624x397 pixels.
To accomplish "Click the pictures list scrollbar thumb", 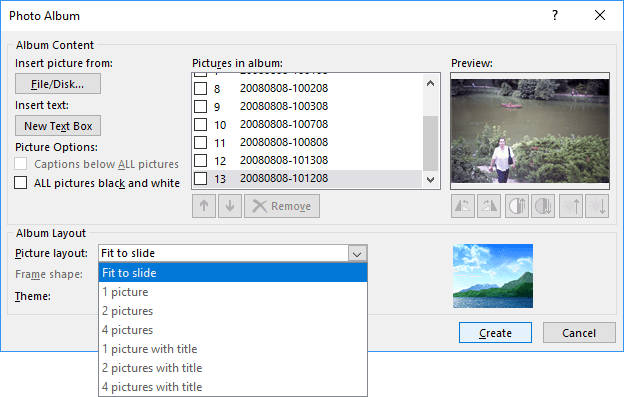I will 430,143.
